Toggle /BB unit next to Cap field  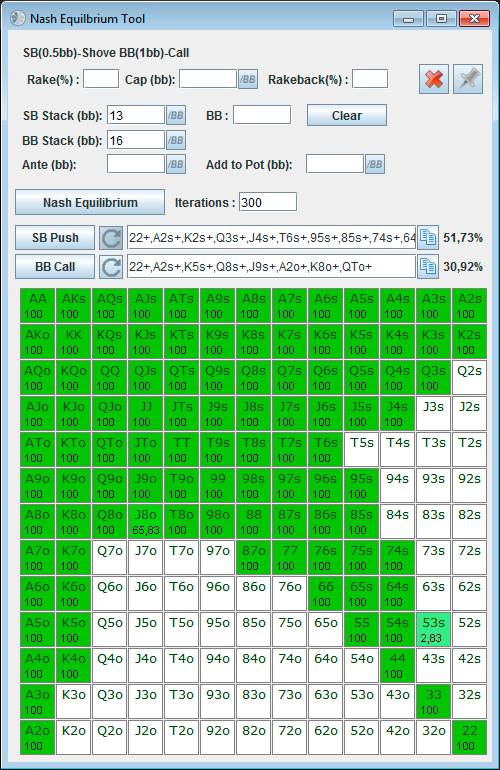click(x=248, y=79)
